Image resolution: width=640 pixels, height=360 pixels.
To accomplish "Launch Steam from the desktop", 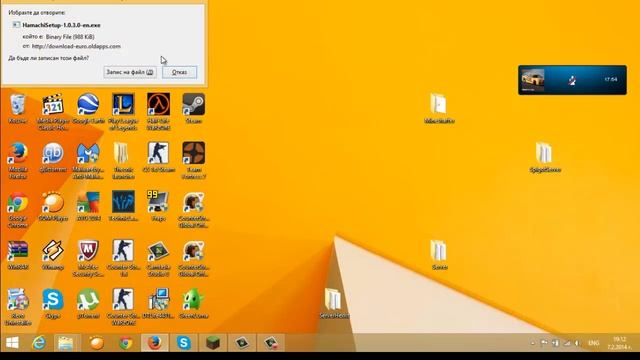I will pos(193,109).
